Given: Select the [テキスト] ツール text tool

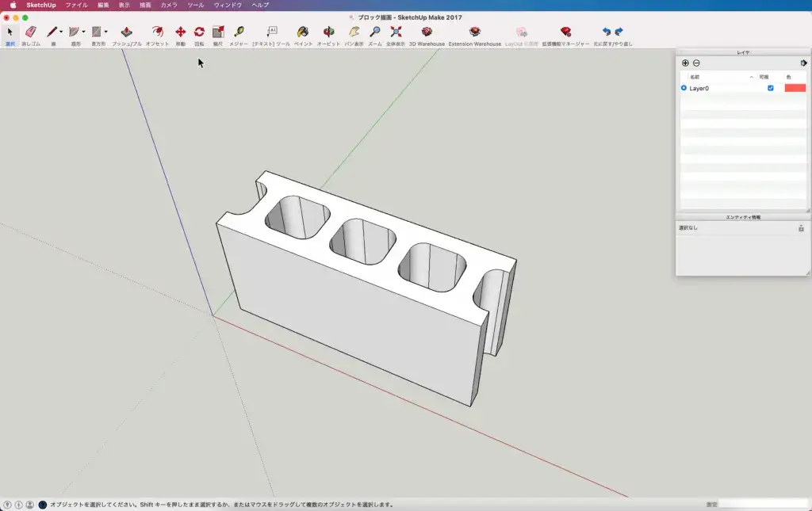Looking at the screenshot, I should [272, 32].
